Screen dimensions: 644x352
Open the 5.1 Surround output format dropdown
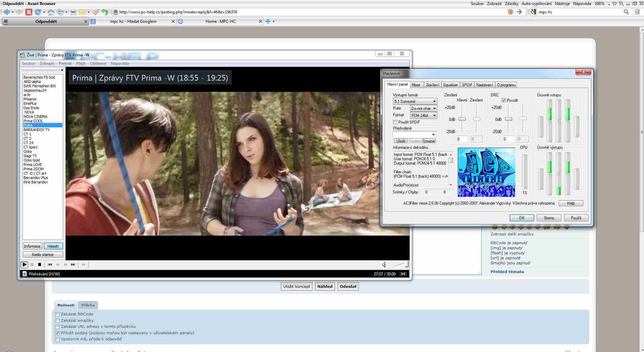click(415, 101)
